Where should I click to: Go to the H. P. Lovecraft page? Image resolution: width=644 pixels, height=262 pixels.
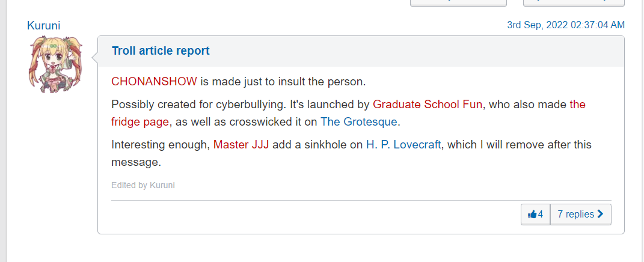tap(403, 145)
